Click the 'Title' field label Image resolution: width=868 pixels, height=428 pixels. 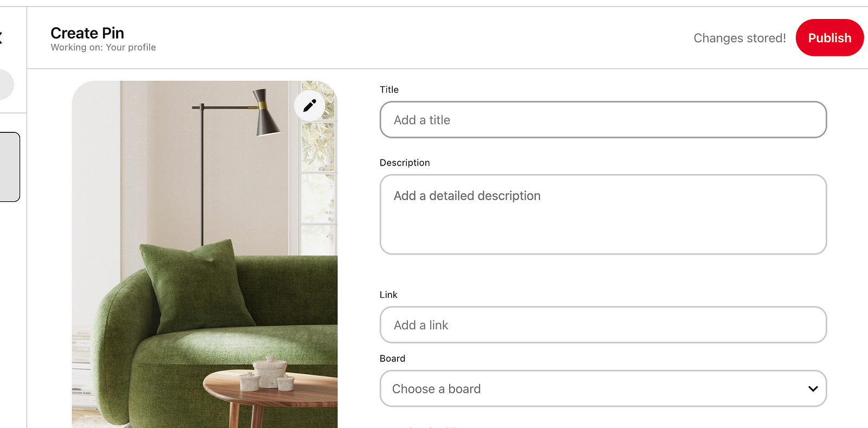coord(389,90)
